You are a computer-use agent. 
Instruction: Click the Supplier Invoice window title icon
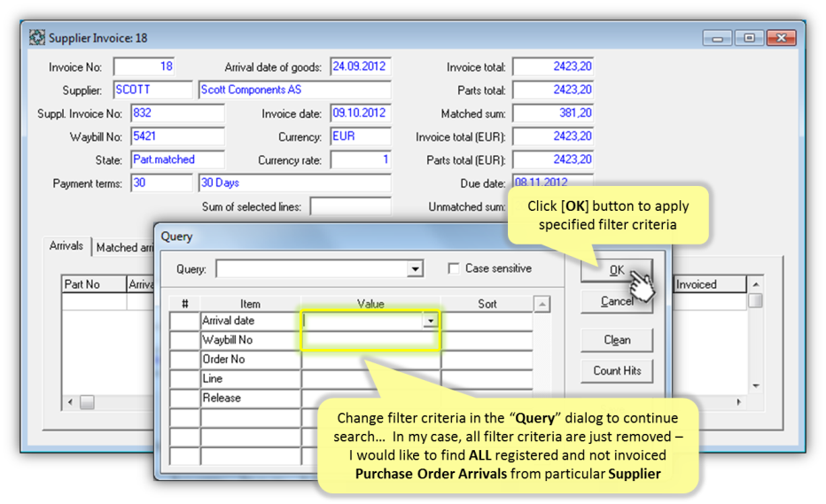[37, 38]
